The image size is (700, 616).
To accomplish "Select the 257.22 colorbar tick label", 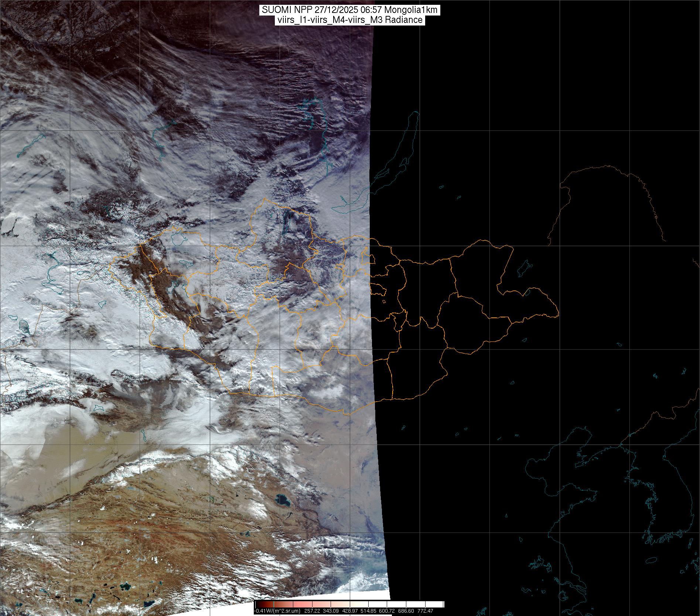I will [313, 611].
